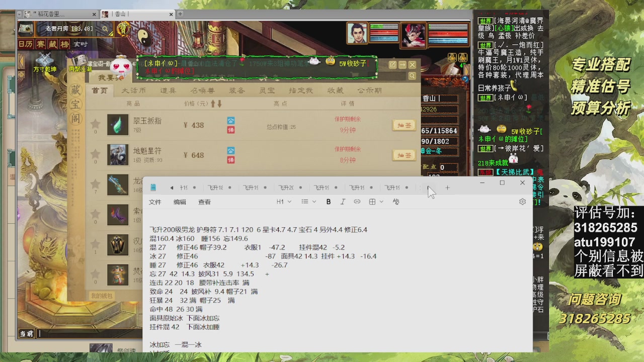Switch to the 收藏 tab
644x362 pixels.
click(335, 90)
